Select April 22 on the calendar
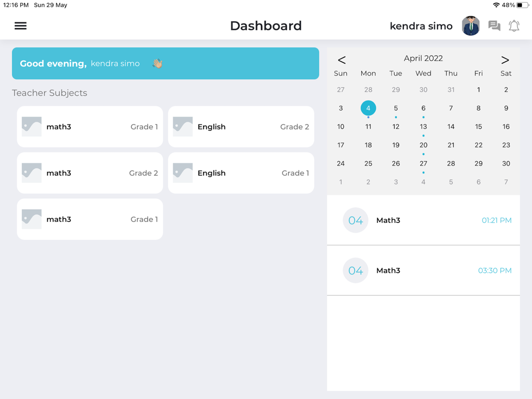This screenshot has height=399, width=532. 478,145
